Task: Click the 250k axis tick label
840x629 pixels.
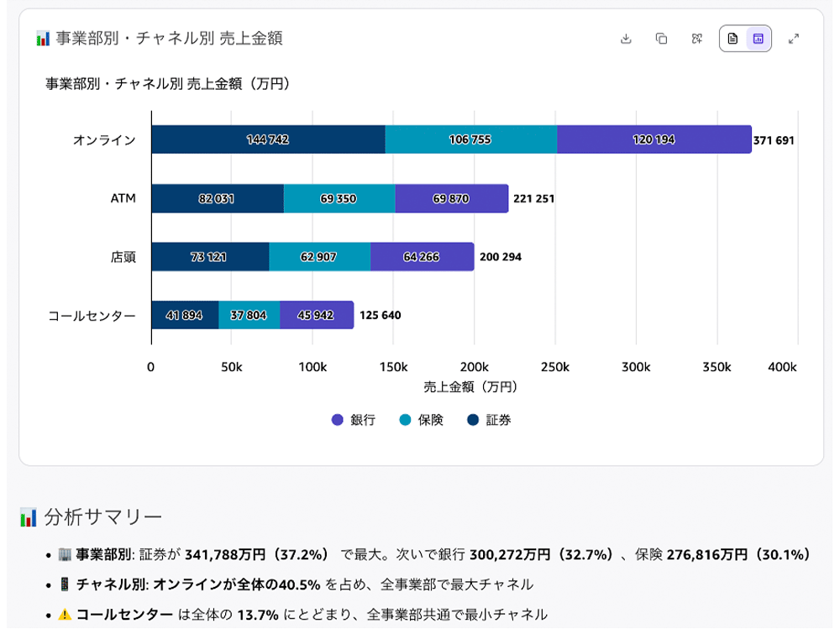Action: (x=555, y=367)
